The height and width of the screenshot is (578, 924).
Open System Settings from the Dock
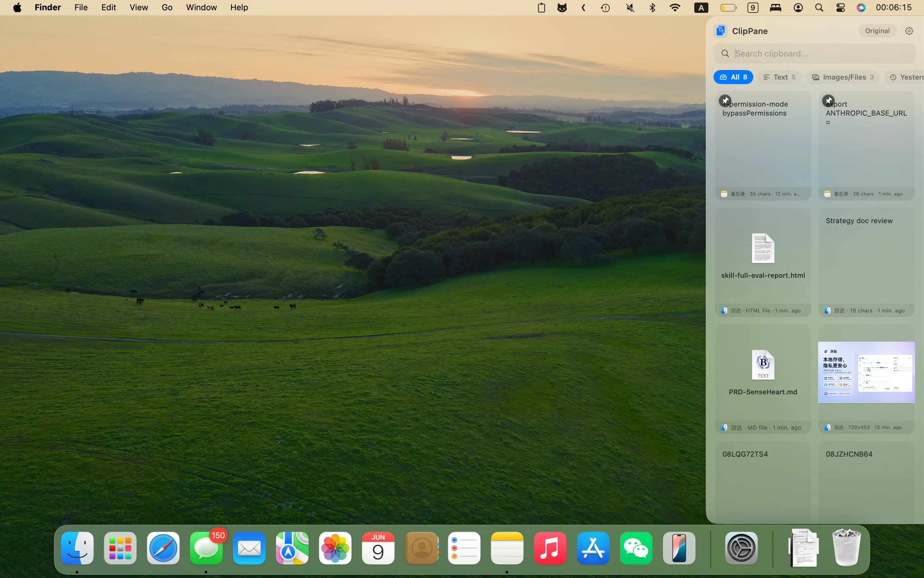click(x=741, y=548)
